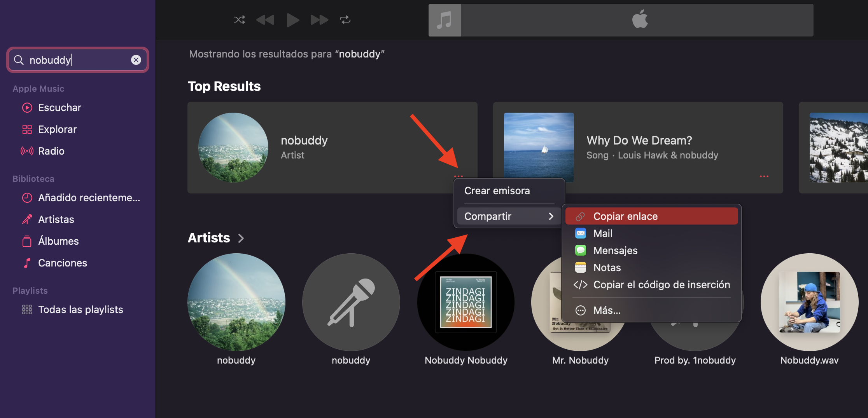The image size is (868, 418).
Task: Open the Nobuddy Nobuddy artist
Action: 466,302
